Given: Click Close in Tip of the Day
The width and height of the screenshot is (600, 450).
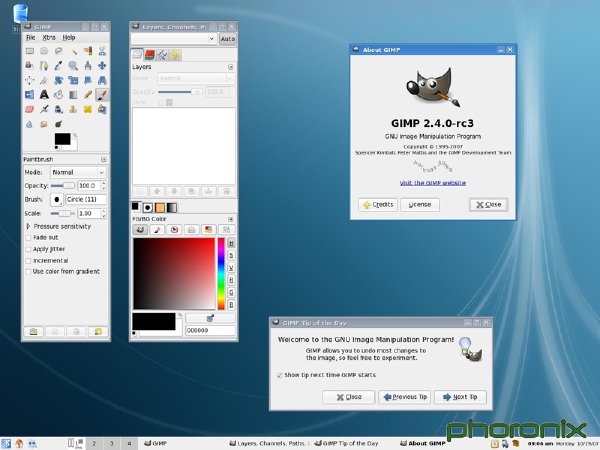Looking at the screenshot, I should [x=349, y=397].
